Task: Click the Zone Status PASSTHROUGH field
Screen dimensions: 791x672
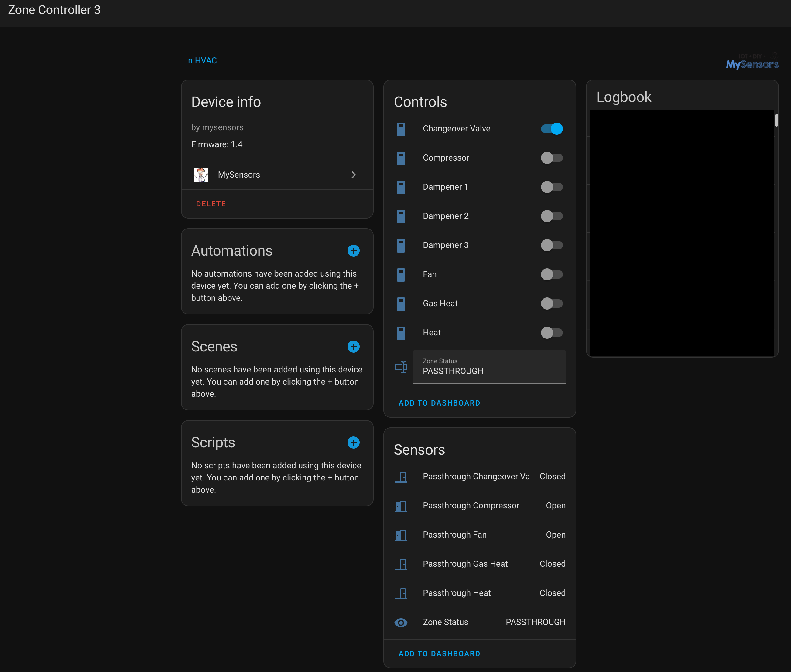Action: tap(489, 367)
